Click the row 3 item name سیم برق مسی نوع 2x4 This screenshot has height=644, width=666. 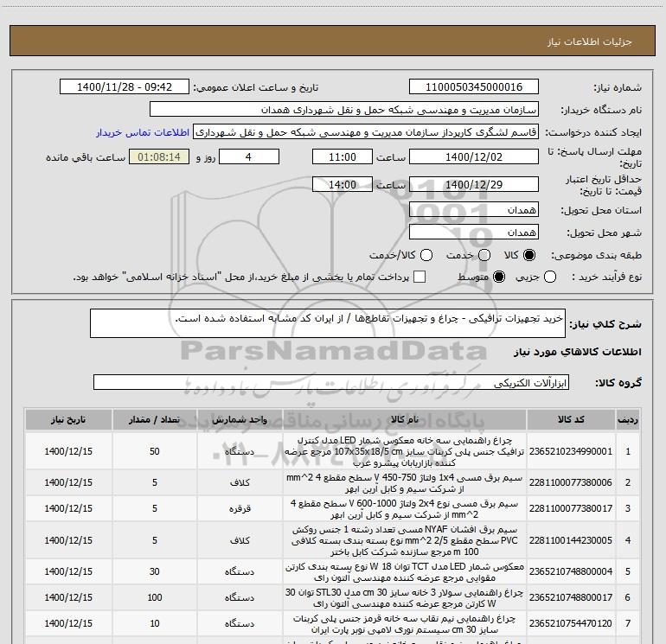pos(405,509)
